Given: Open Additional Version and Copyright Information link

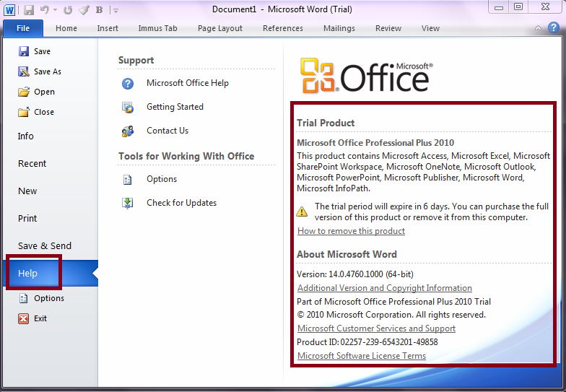Looking at the screenshot, I should [385, 288].
